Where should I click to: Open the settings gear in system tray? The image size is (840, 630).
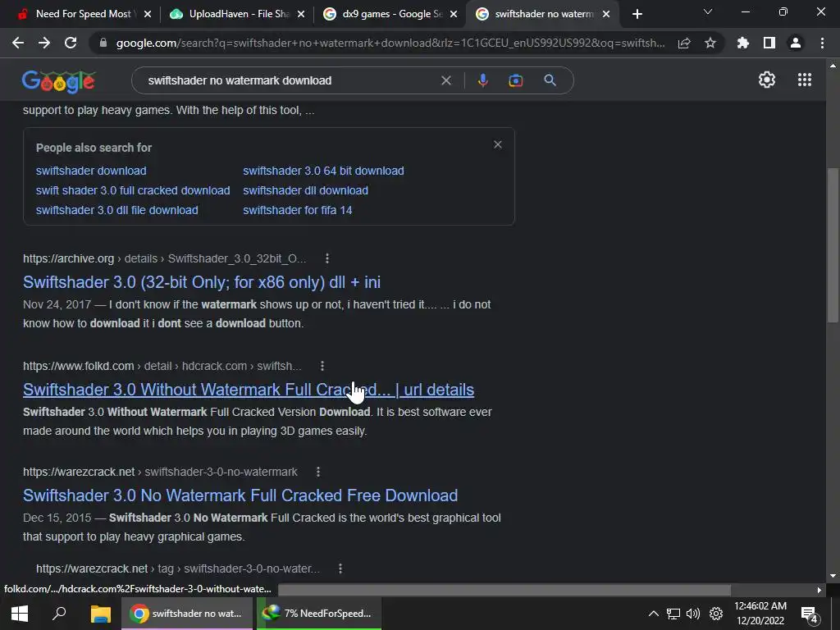coord(716,614)
